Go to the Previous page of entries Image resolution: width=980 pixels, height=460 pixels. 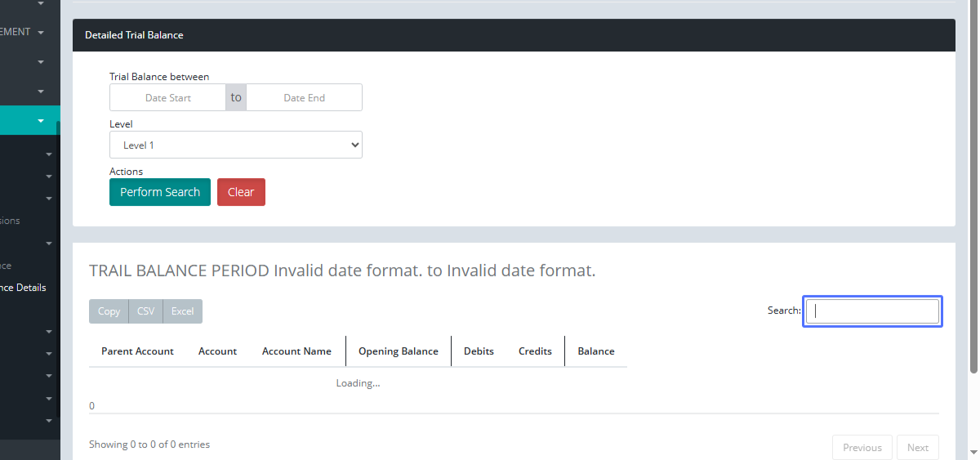tap(862, 448)
